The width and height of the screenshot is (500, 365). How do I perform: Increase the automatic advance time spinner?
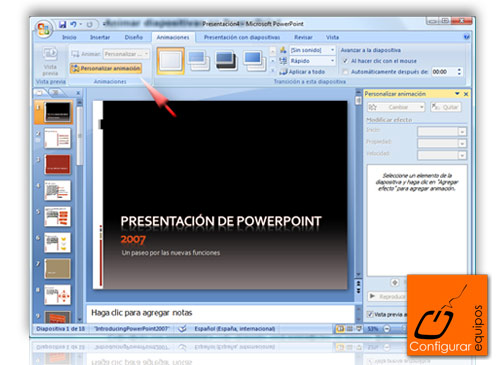[x=459, y=69]
